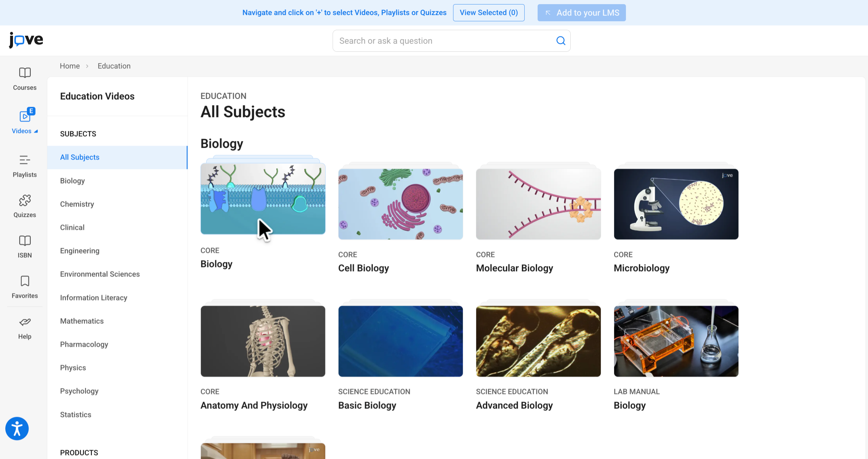Click the search magnifier icon
Image resolution: width=868 pixels, height=459 pixels.
point(560,41)
